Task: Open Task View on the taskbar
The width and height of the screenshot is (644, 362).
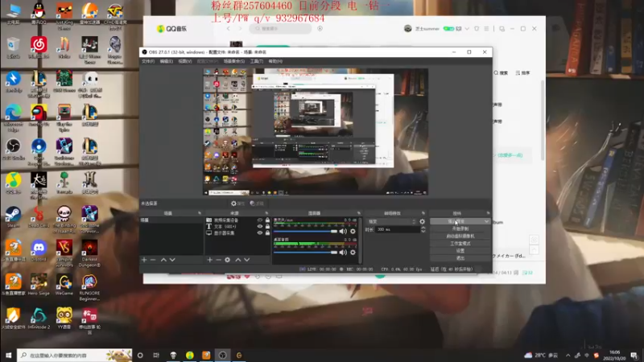Action: click(156, 356)
